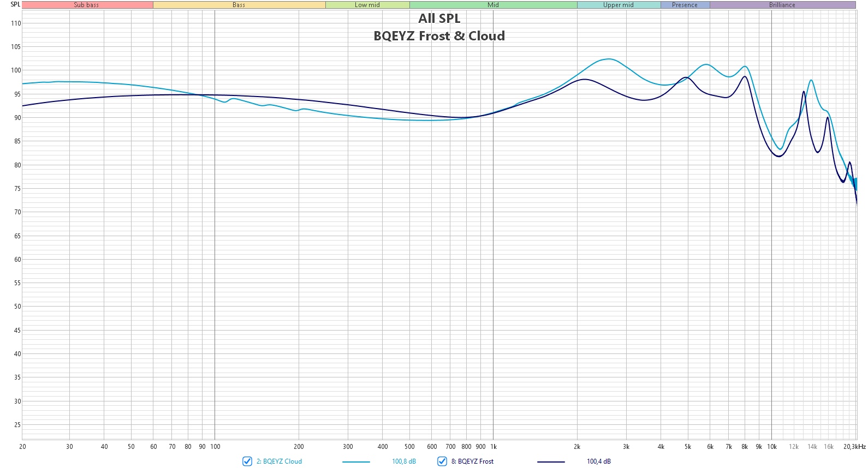Screen dimensions: 868x468
Task: Click the 95 dB axis label
Action: pyautogui.click(x=17, y=94)
